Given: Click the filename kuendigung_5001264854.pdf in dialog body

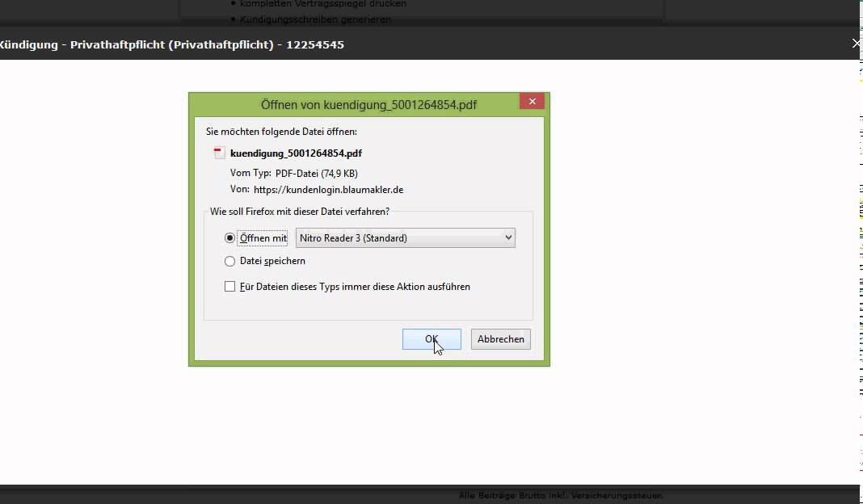Looking at the screenshot, I should [x=296, y=153].
